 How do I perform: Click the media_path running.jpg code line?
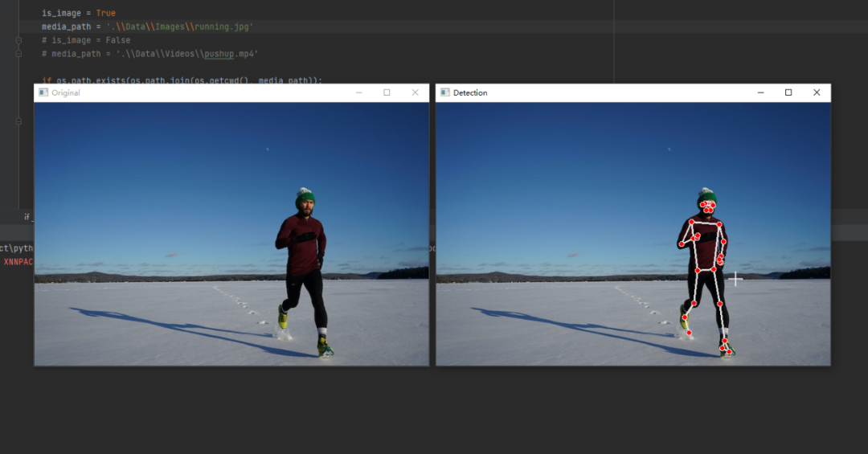pos(147,27)
